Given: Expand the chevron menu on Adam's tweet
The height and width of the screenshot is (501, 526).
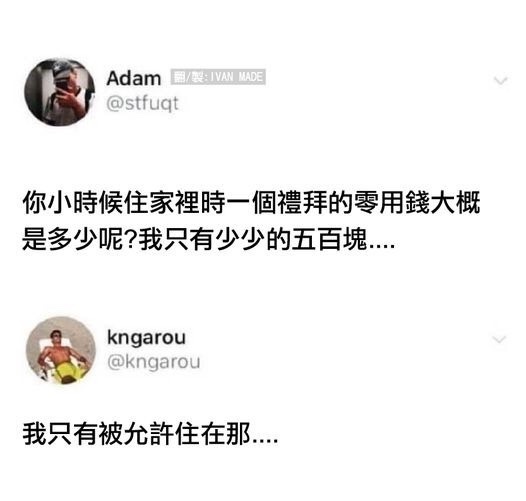Looking at the screenshot, I should click(x=501, y=81).
